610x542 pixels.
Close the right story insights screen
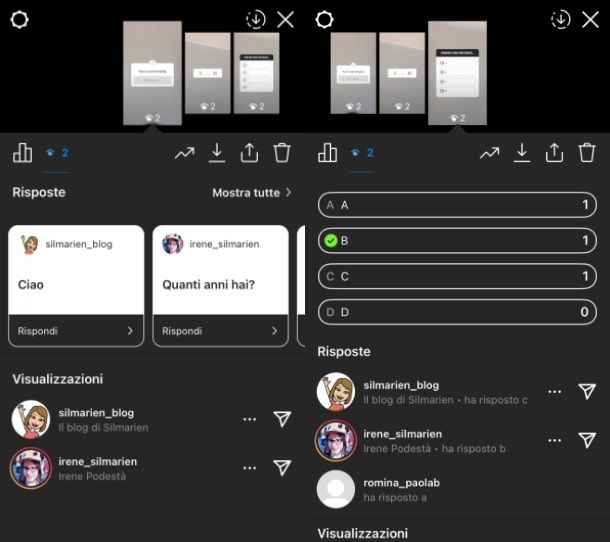coord(590,19)
